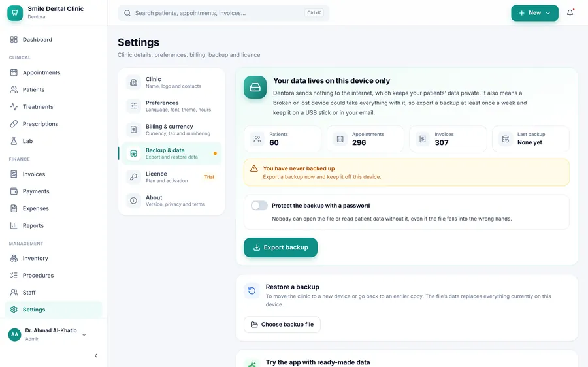Image resolution: width=588 pixels, height=367 pixels.
Task: Click the Restore a backup refresh icon
Action: [252, 291]
